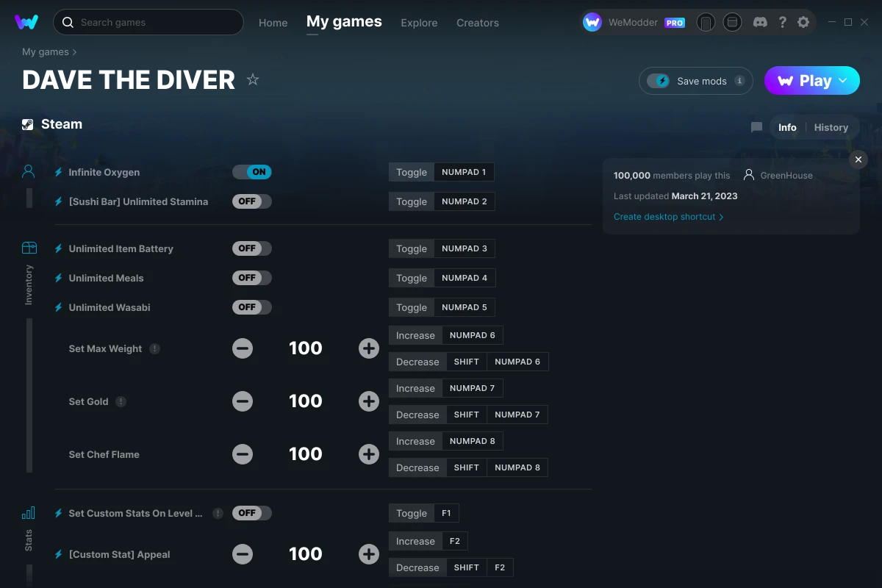882x588 pixels.
Task: Click Create desktop shortcut link
Action: point(669,217)
